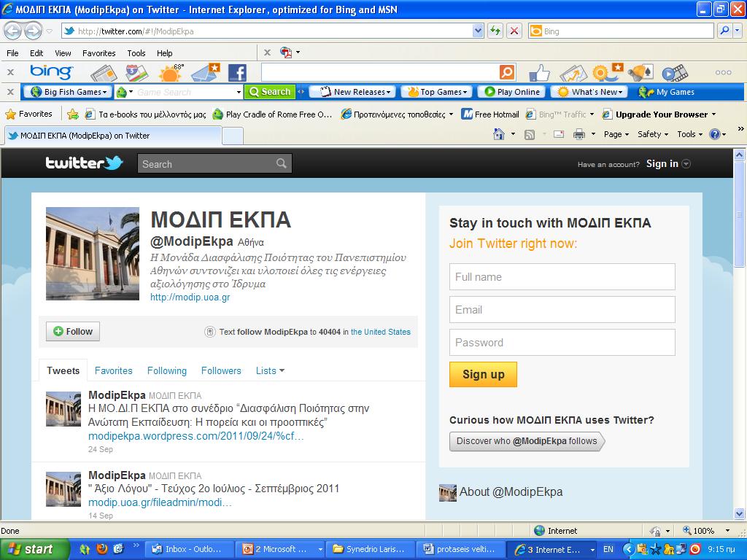The width and height of the screenshot is (747, 560).
Task: Click the new tab button
Action: [x=233, y=136]
